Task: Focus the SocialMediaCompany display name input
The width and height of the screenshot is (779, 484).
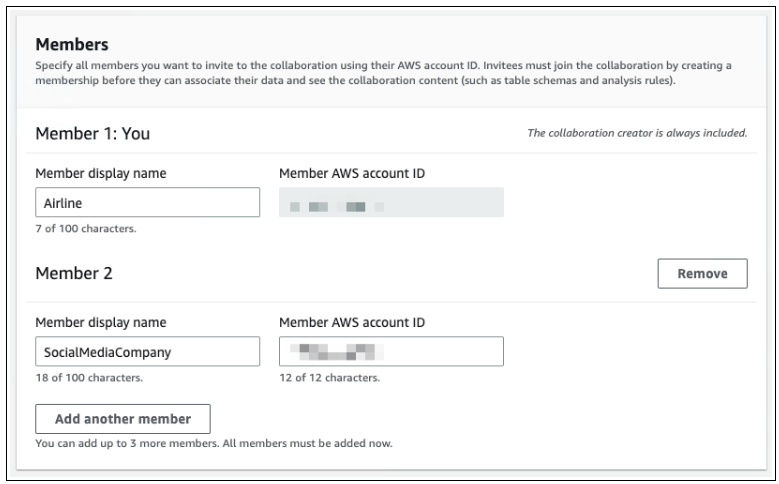Action: tap(147, 352)
